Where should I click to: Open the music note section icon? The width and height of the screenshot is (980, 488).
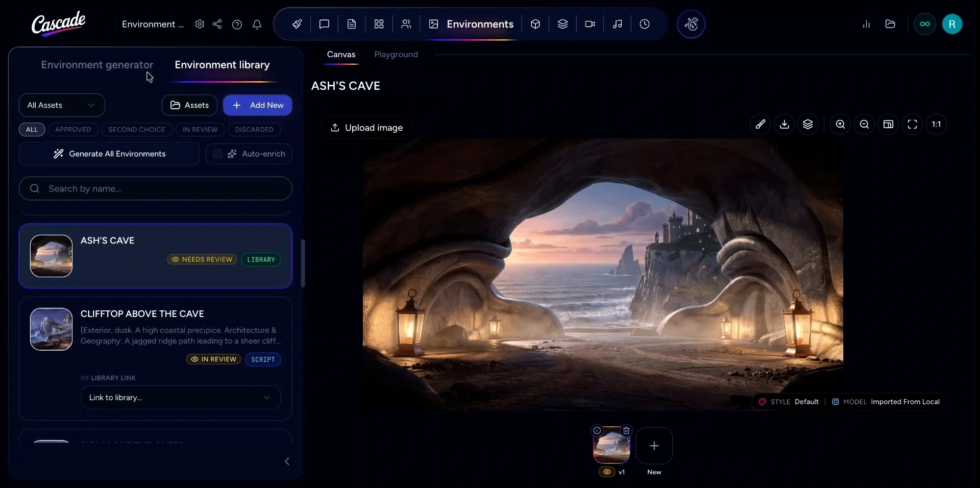[617, 24]
